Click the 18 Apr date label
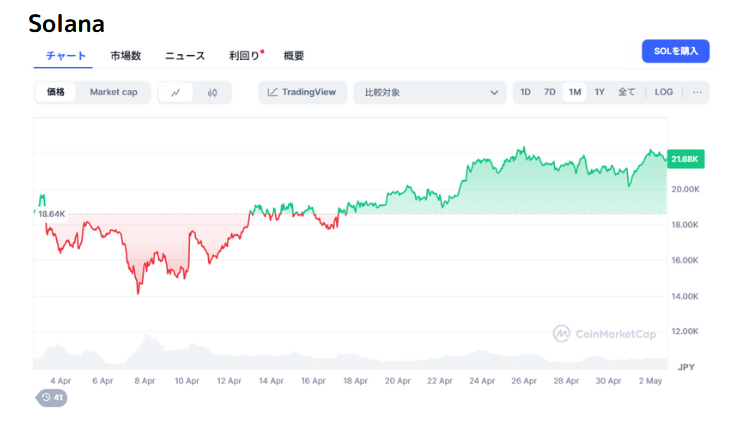 coord(355,381)
